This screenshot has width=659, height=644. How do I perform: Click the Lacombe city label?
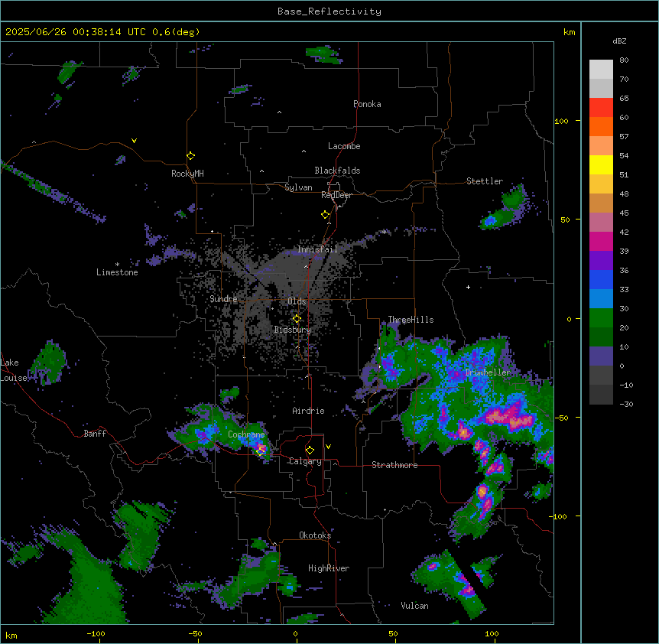[x=344, y=146]
